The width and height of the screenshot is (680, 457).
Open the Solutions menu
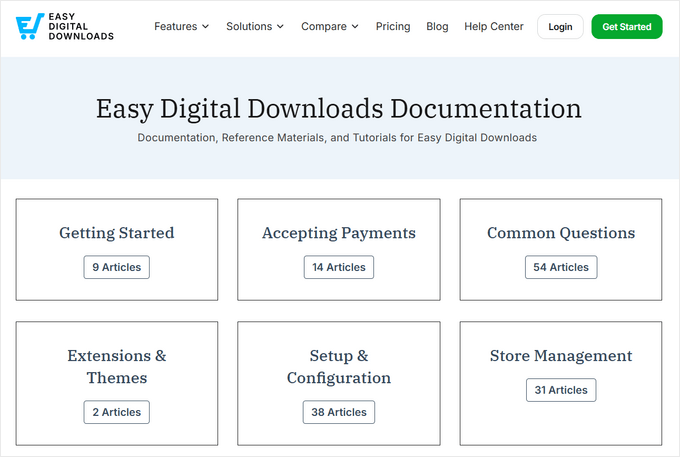pyautogui.click(x=255, y=26)
